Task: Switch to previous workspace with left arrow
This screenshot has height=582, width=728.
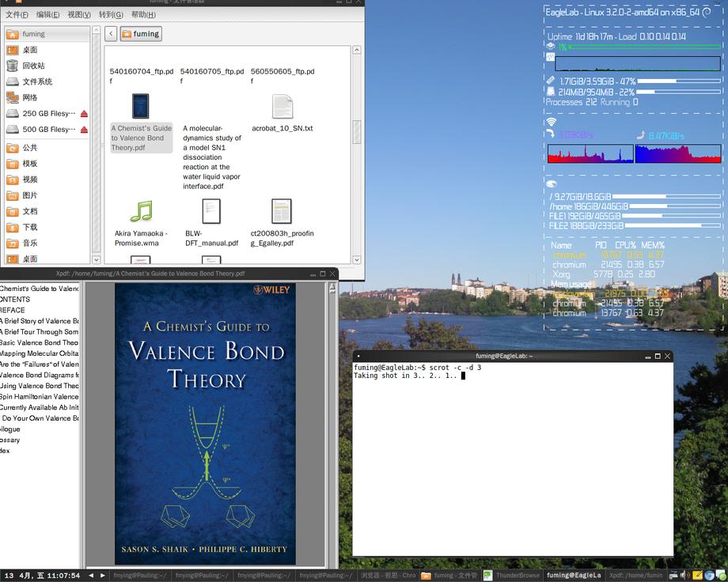Action: pos(91,576)
